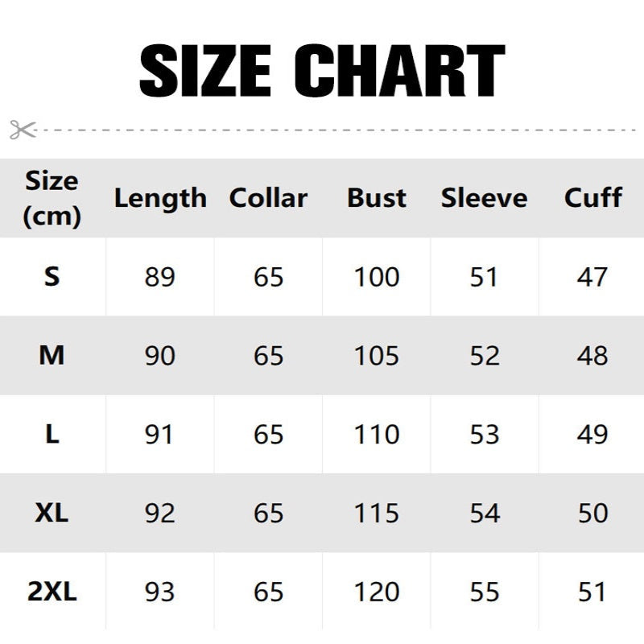This screenshot has width=644, height=644.
Task: Click the scissors icon beside the dashed line
Action: pyautogui.click(x=23, y=129)
